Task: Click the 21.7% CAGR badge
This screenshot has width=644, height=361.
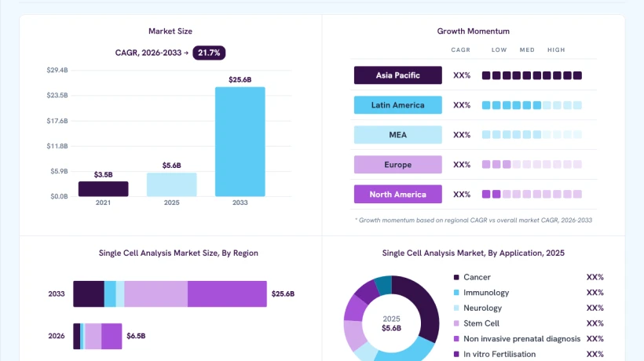Action: (209, 53)
